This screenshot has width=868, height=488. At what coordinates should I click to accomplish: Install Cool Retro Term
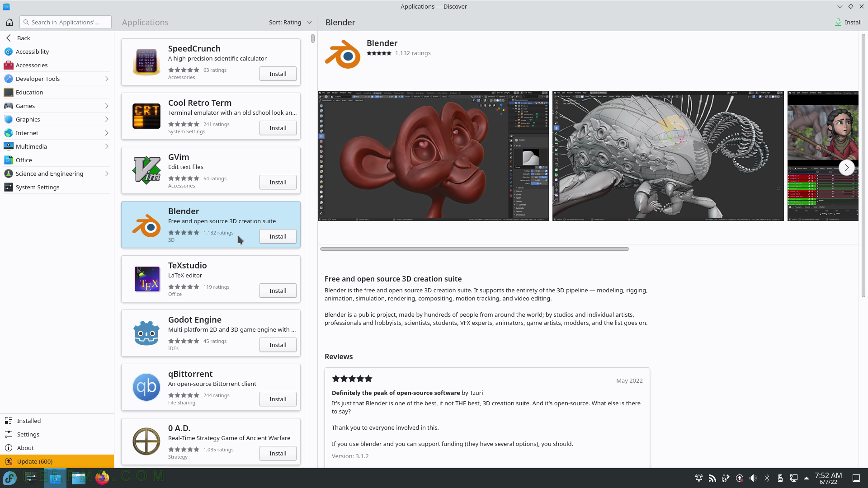pyautogui.click(x=278, y=128)
